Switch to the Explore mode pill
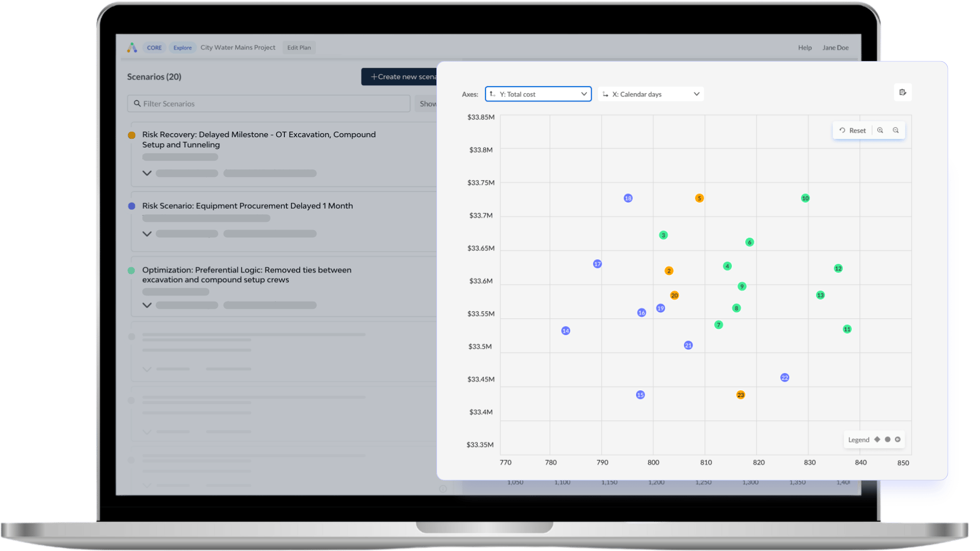Screen dimensions: 980x551 tap(182, 47)
